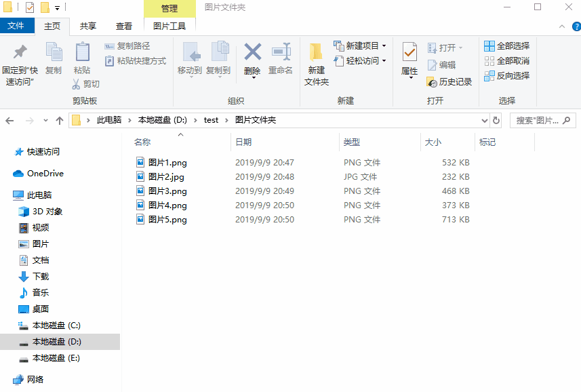This screenshot has width=581, height=392.
Task: Click the Paste clipboard icon
Action: pos(82,52)
